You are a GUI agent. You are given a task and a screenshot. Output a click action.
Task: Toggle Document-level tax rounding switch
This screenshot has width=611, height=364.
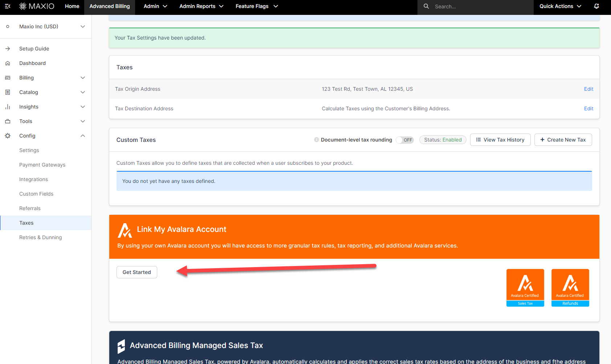405,140
